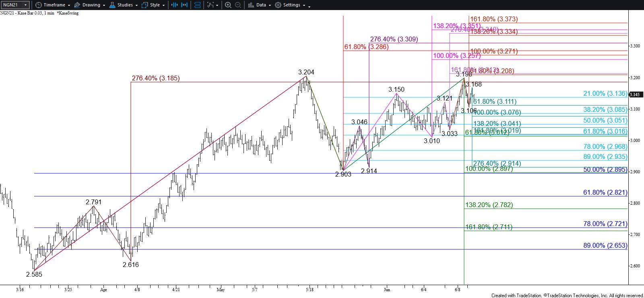The image size is (644, 298).
Task: Click the KaseSwing study label
Action: point(68,13)
